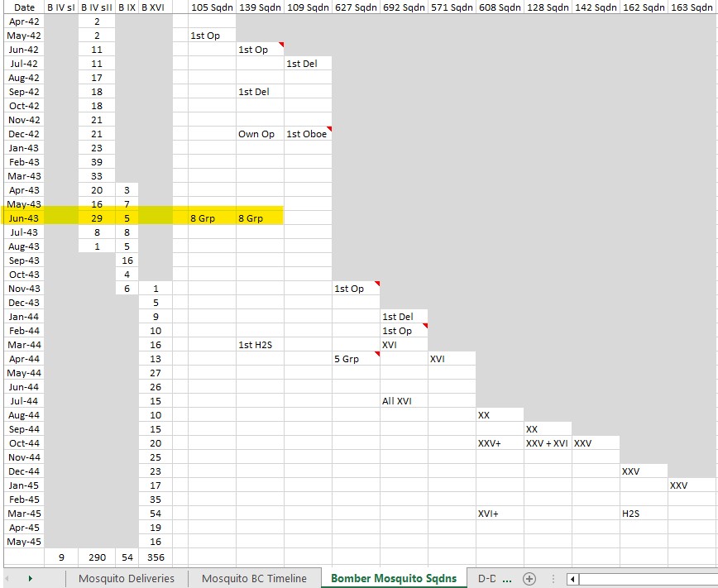This screenshot has height=588, width=718.
Task: Click the total 54 cell
Action: 127,557
